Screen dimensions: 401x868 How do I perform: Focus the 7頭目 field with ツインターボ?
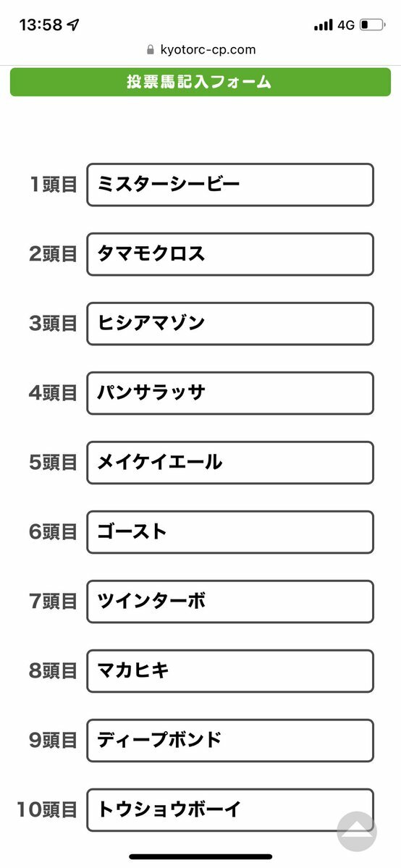(x=230, y=602)
